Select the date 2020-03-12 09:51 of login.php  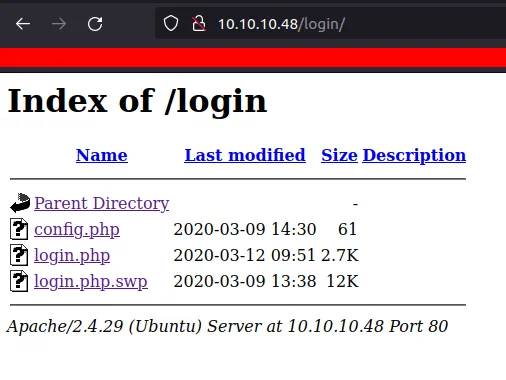pyautogui.click(x=244, y=255)
